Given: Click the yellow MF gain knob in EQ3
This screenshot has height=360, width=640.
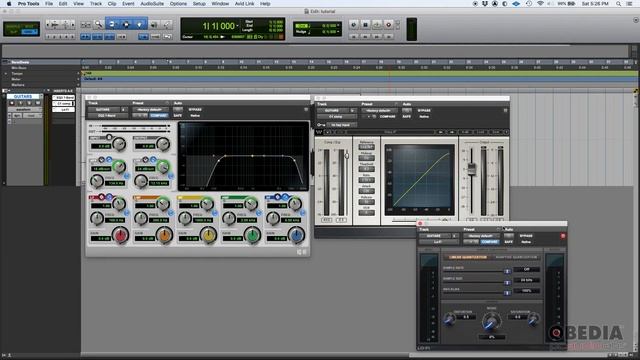Looking at the screenshot, I should [209, 236].
